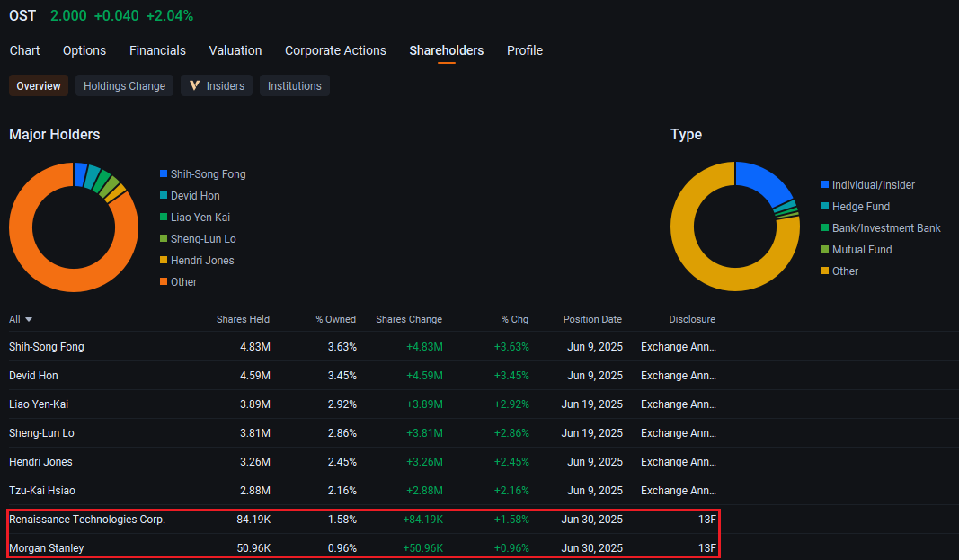Screen dimensions: 959x560
Task: Select the Renaissance Technologies Corp. row
Action: [87, 520]
